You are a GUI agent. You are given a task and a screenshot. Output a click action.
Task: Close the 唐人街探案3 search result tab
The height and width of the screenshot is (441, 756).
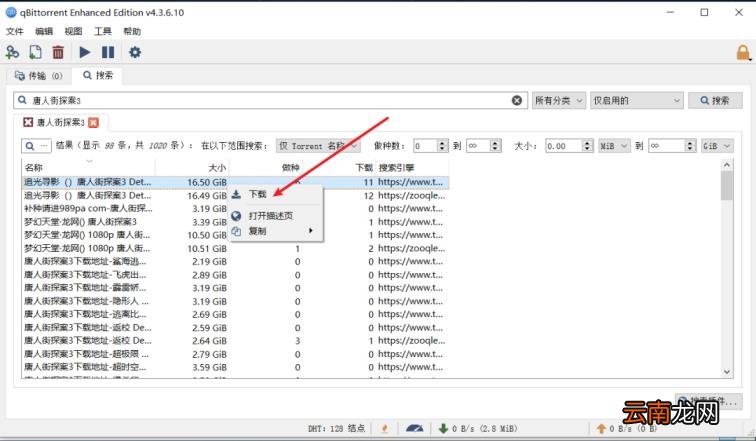point(94,122)
